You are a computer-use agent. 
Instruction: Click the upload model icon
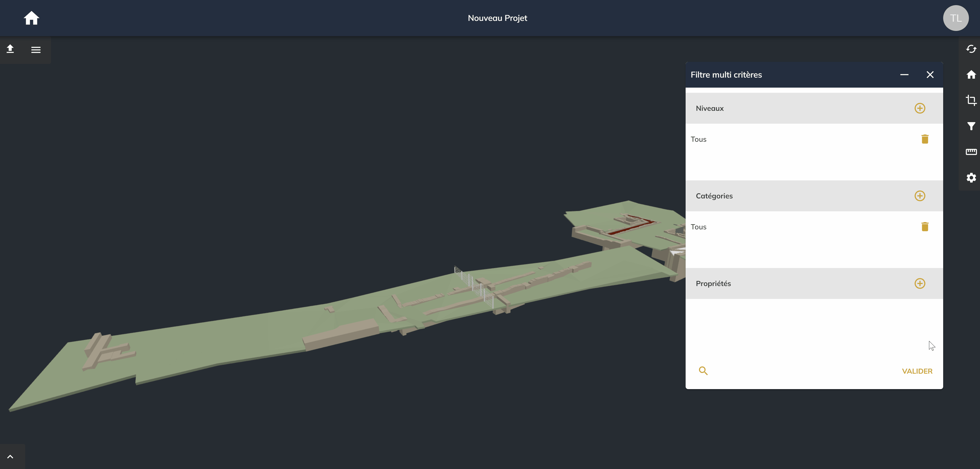point(10,49)
